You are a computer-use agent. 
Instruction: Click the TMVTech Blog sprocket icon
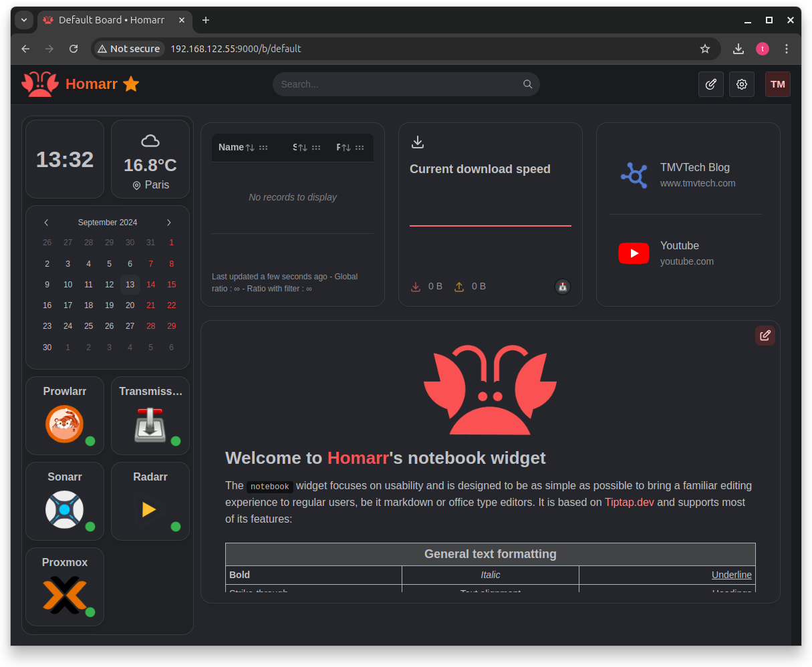[x=634, y=175]
